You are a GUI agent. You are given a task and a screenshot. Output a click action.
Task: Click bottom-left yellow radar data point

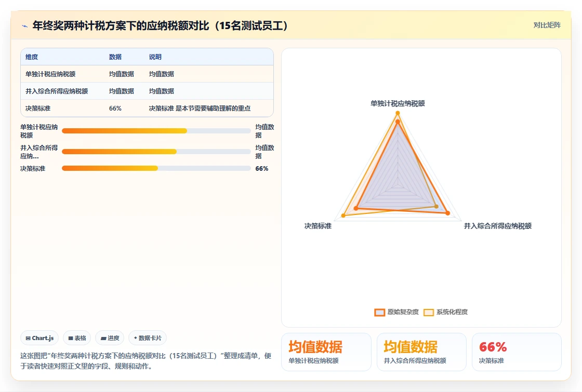point(343,215)
